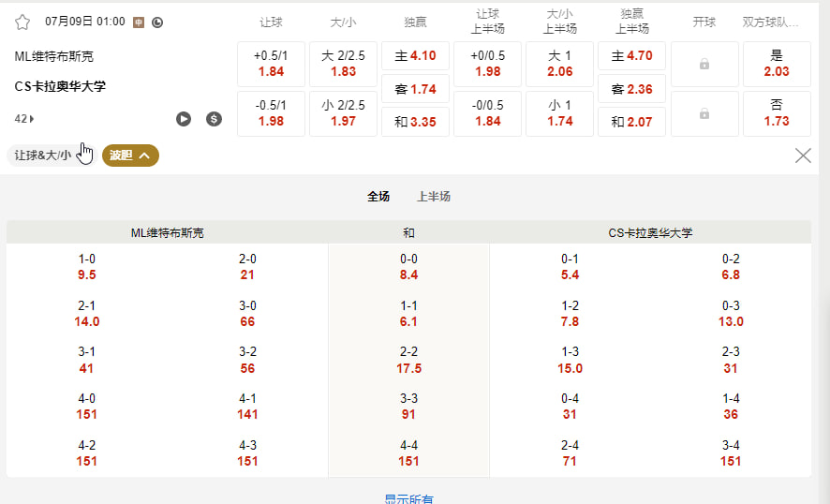The image size is (830, 504).
Task: Choose draw score 2-2 at 17.5
Action: coord(408,360)
